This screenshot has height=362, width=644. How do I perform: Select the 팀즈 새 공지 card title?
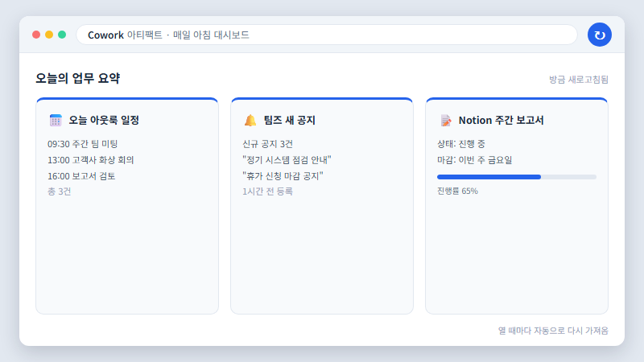point(289,120)
